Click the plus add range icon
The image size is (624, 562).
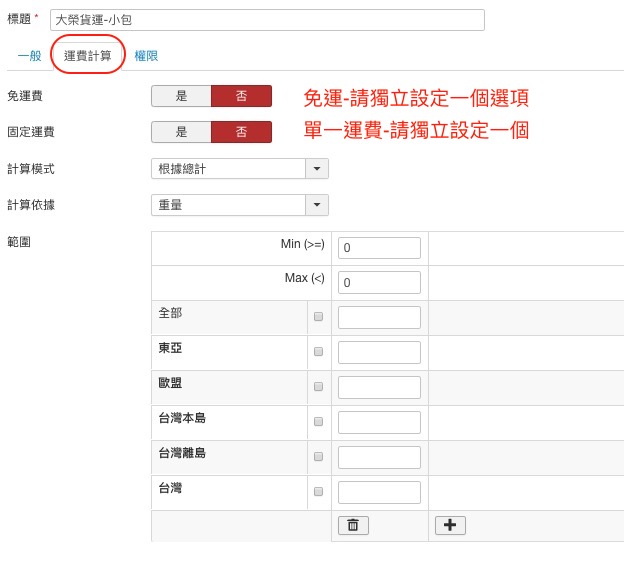450,525
